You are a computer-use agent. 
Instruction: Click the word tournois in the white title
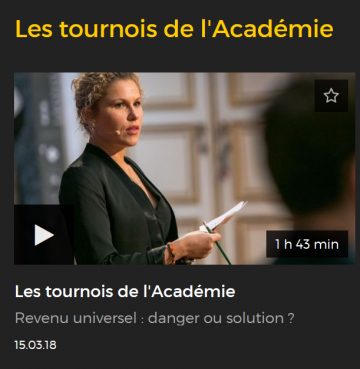point(80,292)
